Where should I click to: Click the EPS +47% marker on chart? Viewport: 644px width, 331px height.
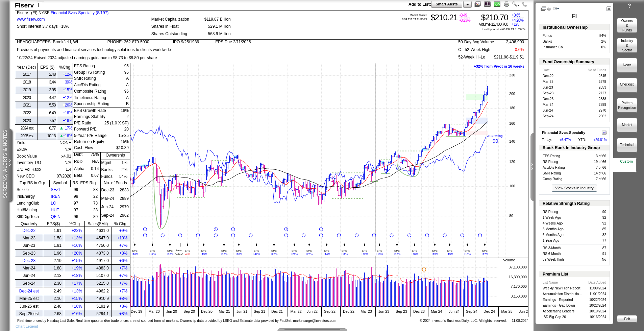pos(256,252)
